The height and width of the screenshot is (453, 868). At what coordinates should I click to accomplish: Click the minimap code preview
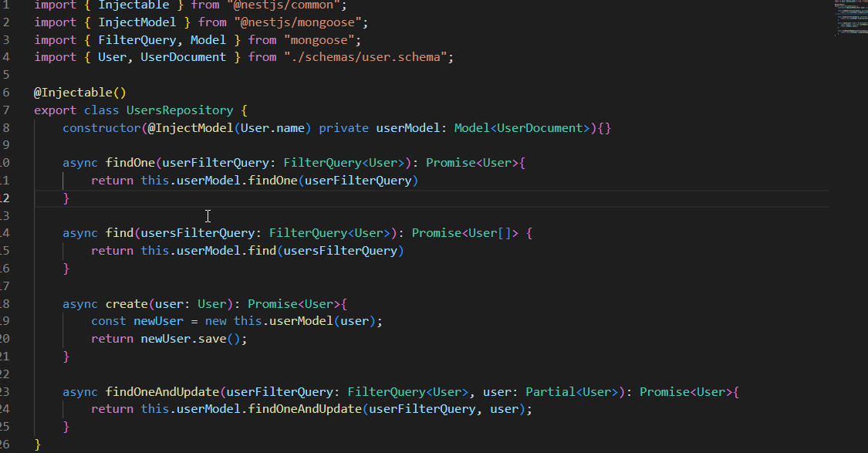click(x=851, y=18)
